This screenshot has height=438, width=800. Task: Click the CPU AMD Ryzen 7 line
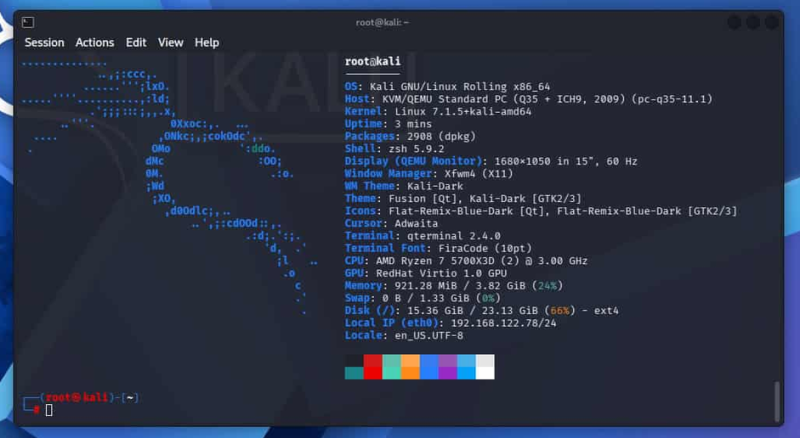466,261
